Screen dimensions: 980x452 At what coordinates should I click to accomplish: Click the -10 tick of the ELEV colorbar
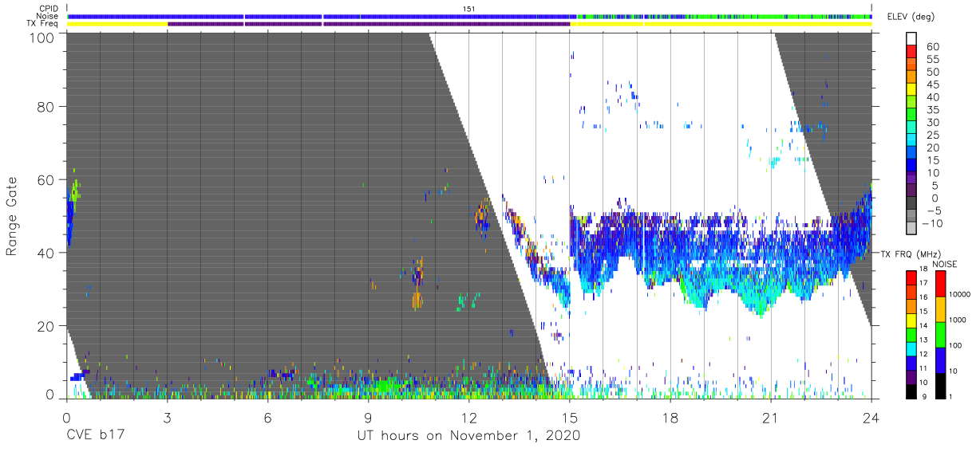click(933, 223)
